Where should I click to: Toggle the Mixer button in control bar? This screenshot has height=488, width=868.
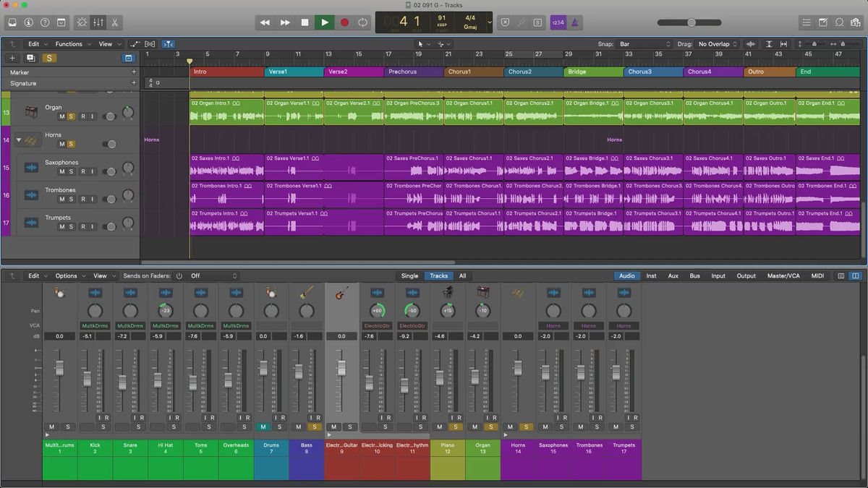(x=99, y=22)
